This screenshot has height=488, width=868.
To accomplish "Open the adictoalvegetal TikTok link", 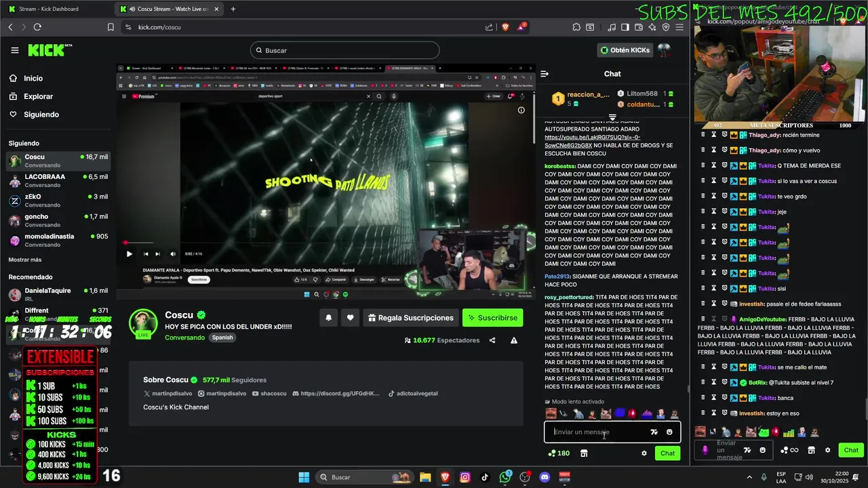I will [413, 394].
